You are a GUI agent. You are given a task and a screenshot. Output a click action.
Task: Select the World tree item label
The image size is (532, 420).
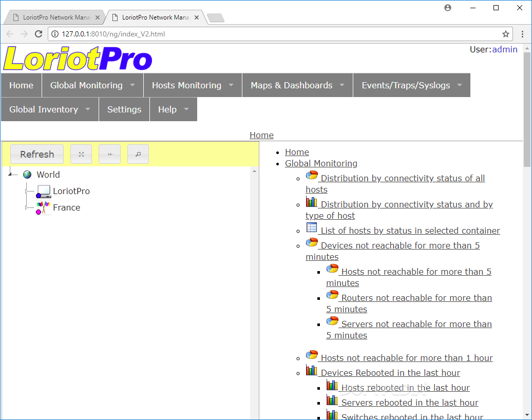point(48,175)
